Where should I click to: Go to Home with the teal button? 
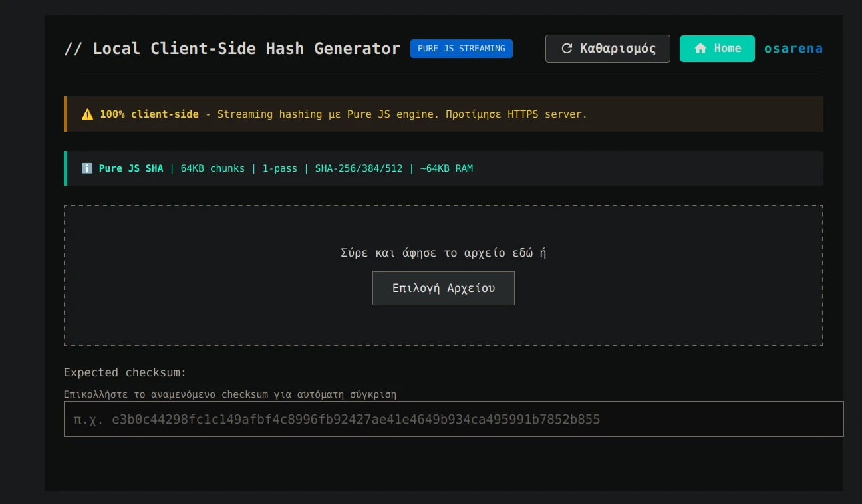[717, 49]
